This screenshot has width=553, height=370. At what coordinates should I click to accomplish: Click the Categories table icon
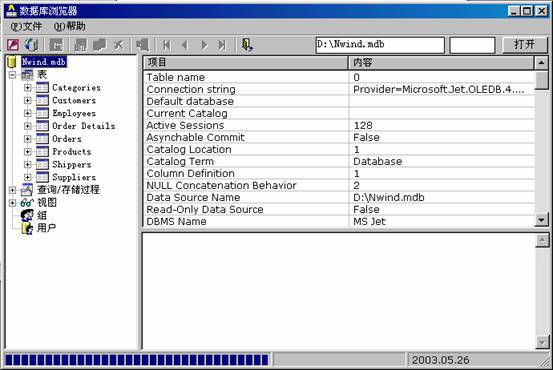42,87
